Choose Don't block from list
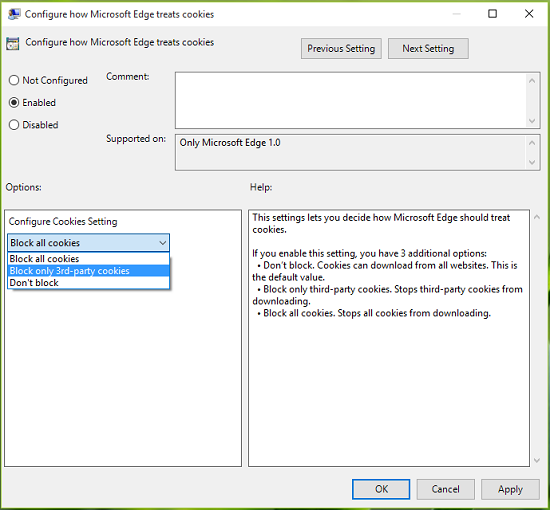The image size is (550, 510). [x=88, y=283]
